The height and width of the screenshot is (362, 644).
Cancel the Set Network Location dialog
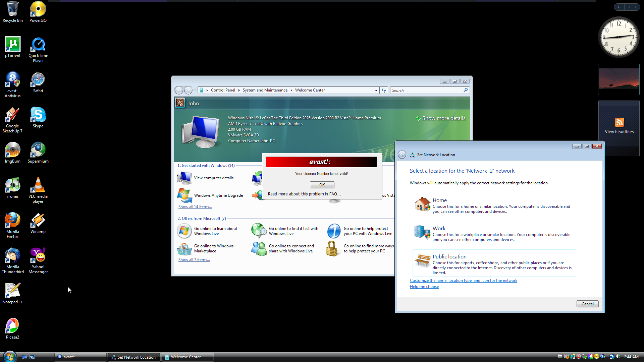(587, 304)
